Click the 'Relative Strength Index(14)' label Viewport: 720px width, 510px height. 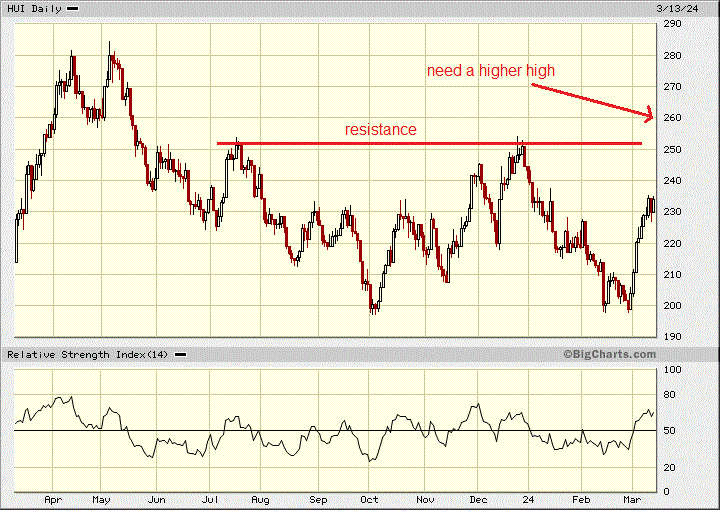[x=88, y=354]
